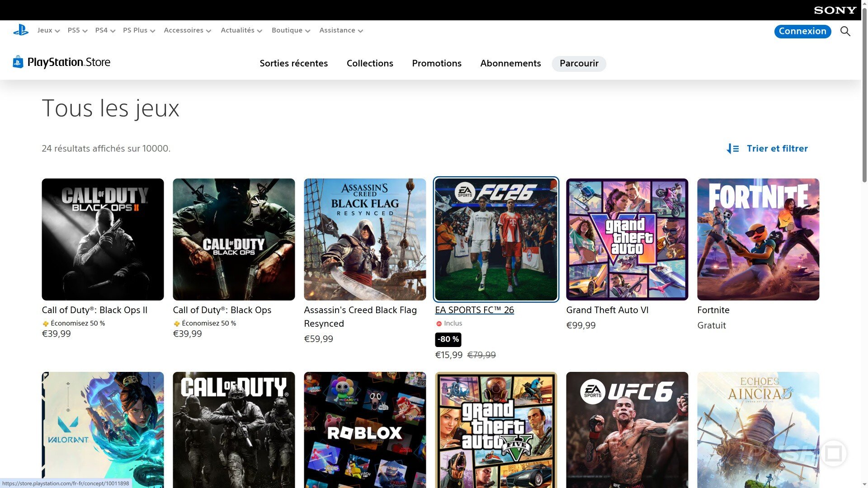Expand the Jeux dropdown menu
This screenshot has height=488, width=868.
(x=48, y=30)
